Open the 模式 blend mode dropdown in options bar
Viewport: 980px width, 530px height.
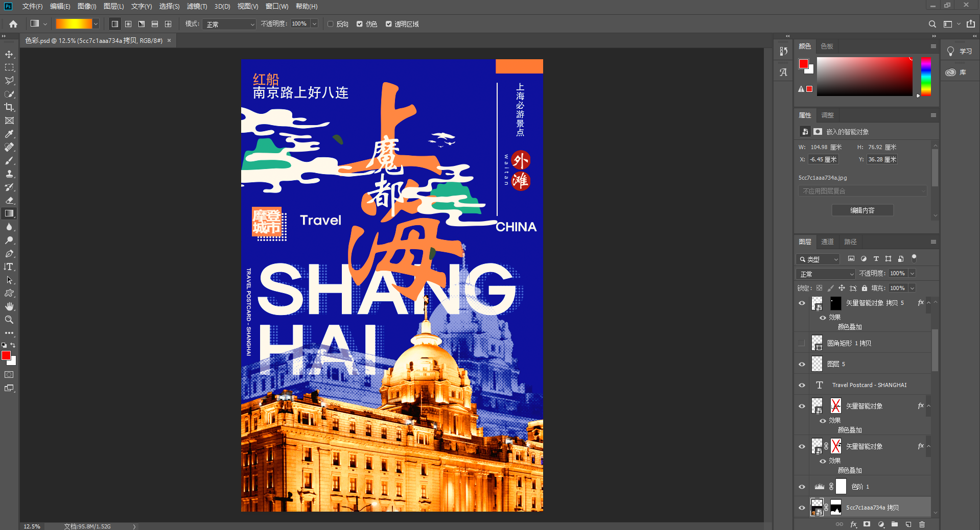(229, 24)
